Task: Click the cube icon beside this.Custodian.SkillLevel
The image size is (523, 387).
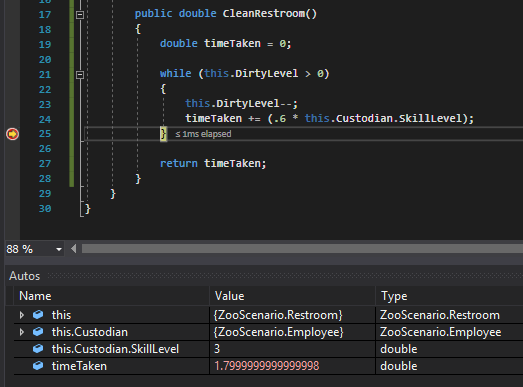Action: (x=38, y=349)
